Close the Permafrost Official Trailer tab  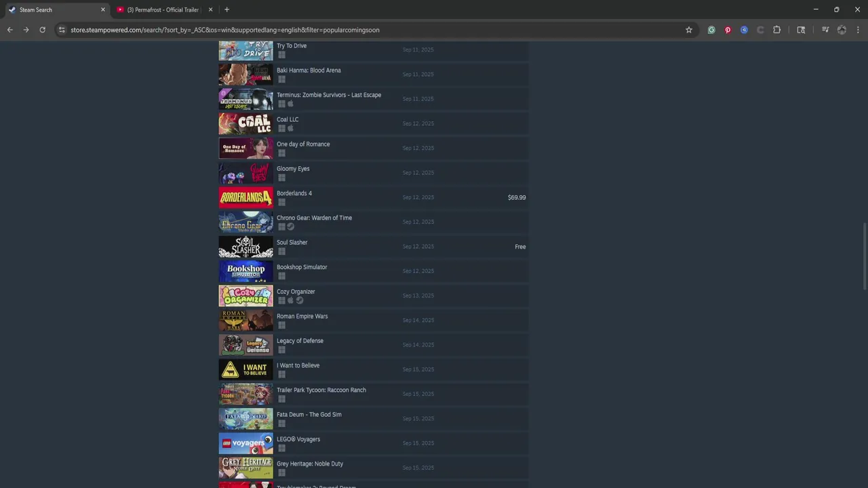tap(210, 9)
